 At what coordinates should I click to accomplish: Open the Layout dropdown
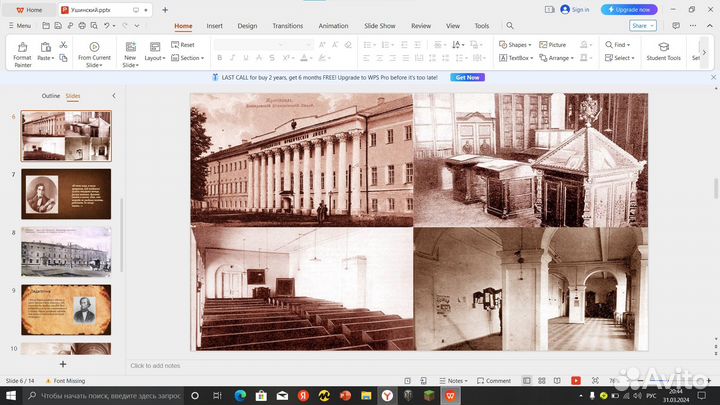click(x=155, y=58)
